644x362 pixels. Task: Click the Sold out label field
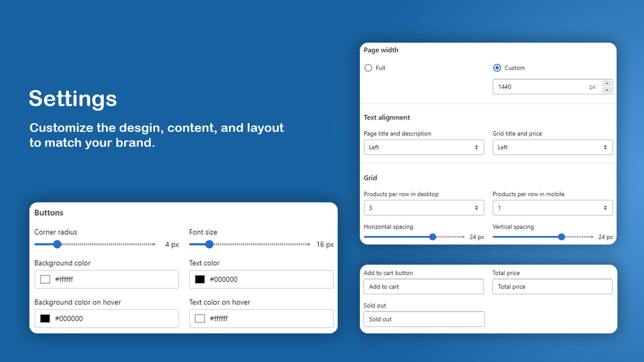pyautogui.click(x=424, y=319)
